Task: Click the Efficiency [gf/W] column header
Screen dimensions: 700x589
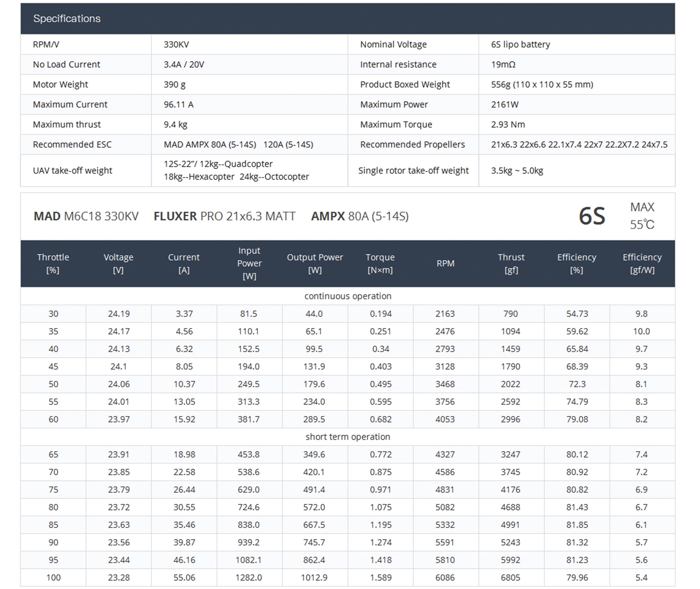Action: [641, 264]
